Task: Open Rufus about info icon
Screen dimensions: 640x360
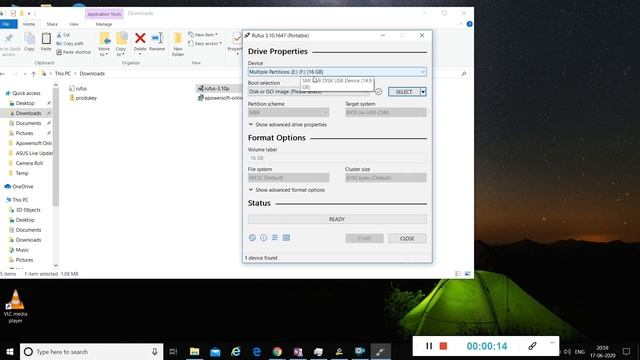Action: click(264, 238)
